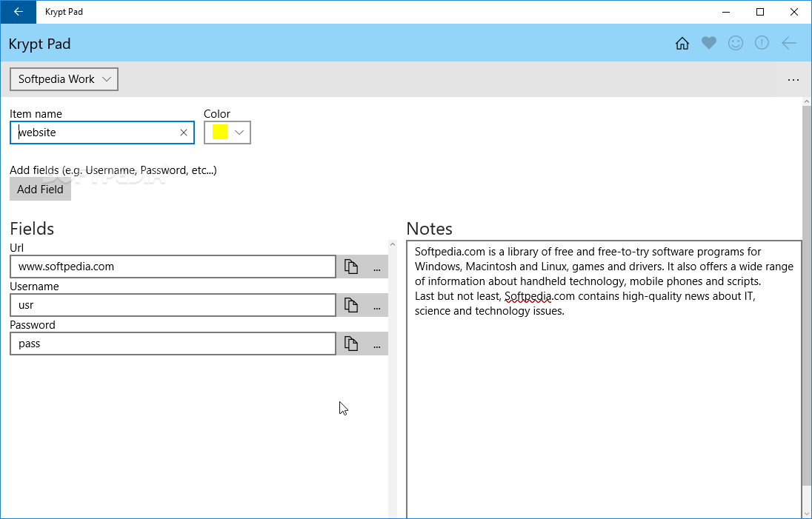Close the Krypt Pad window
The image size is (812, 519).
pos(794,12)
